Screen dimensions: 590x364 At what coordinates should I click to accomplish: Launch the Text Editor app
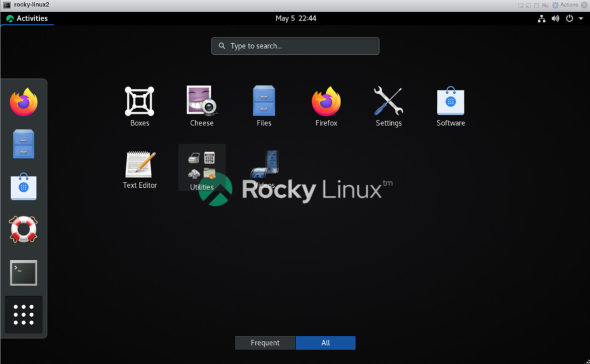click(x=139, y=169)
